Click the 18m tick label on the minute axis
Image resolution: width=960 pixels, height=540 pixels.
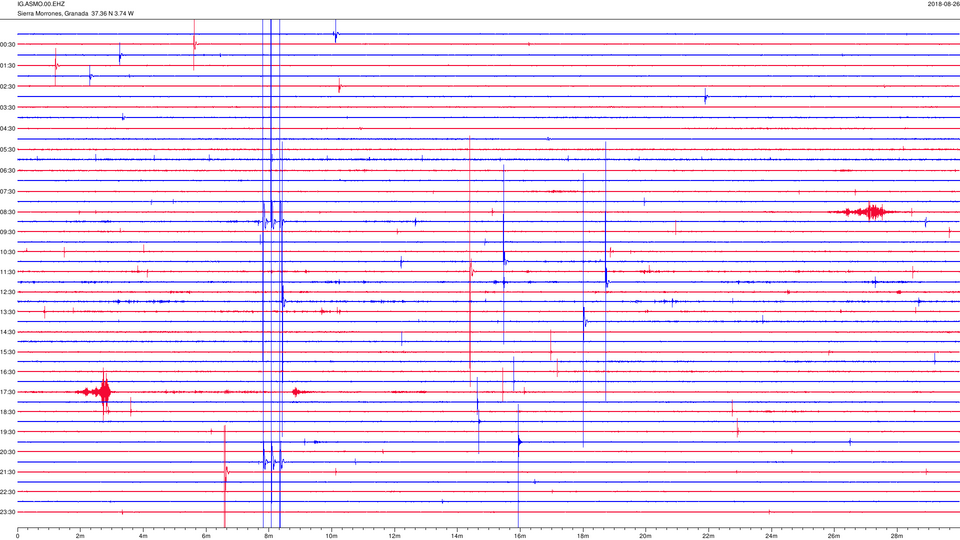(582, 536)
